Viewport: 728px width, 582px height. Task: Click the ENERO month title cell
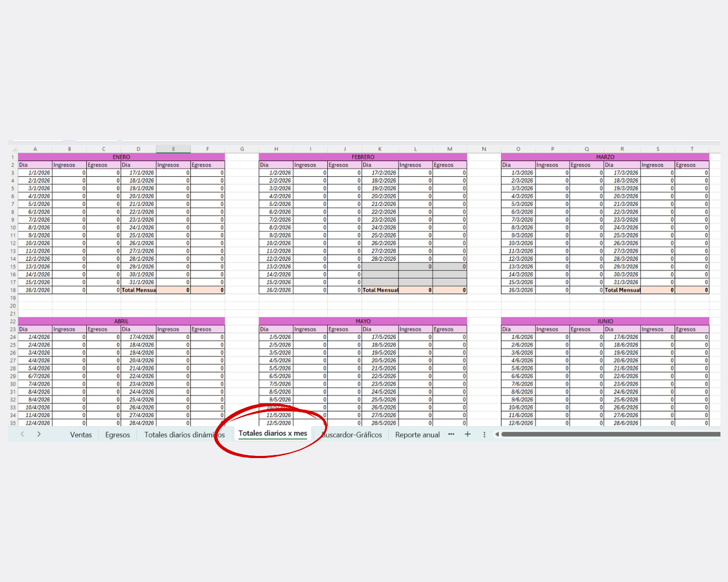(x=121, y=157)
